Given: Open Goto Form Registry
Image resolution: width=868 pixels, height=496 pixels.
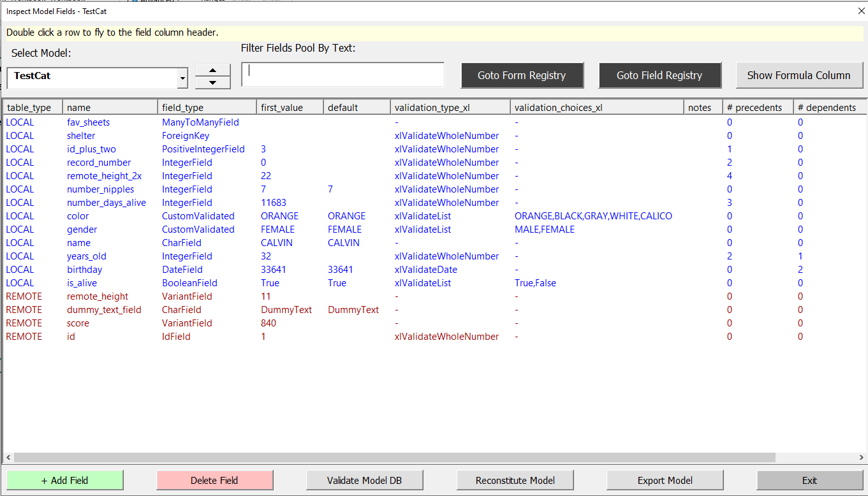Looking at the screenshot, I should point(522,75).
